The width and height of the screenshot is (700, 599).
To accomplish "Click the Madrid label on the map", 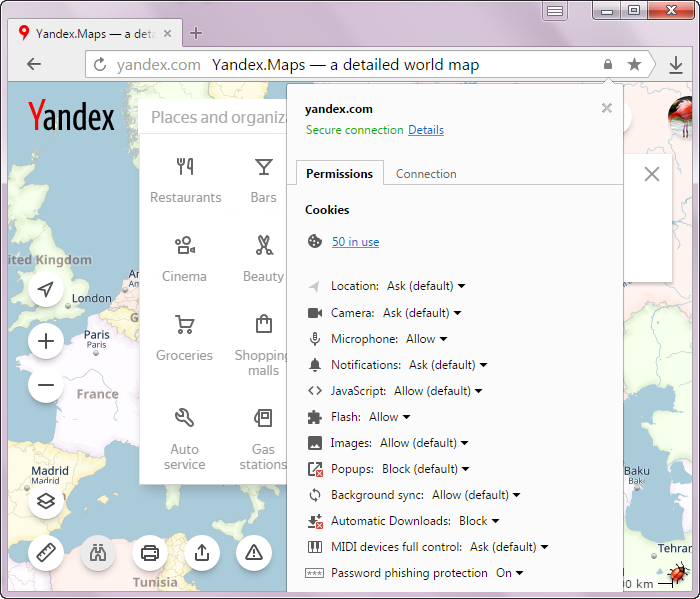I will (50, 471).
